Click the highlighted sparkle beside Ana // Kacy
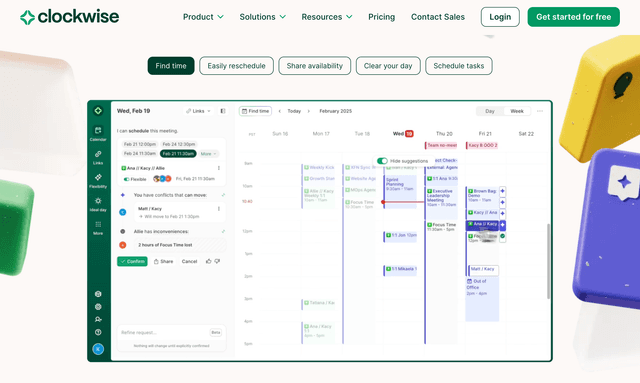Screen dimensions: 640x383 tap(502, 225)
